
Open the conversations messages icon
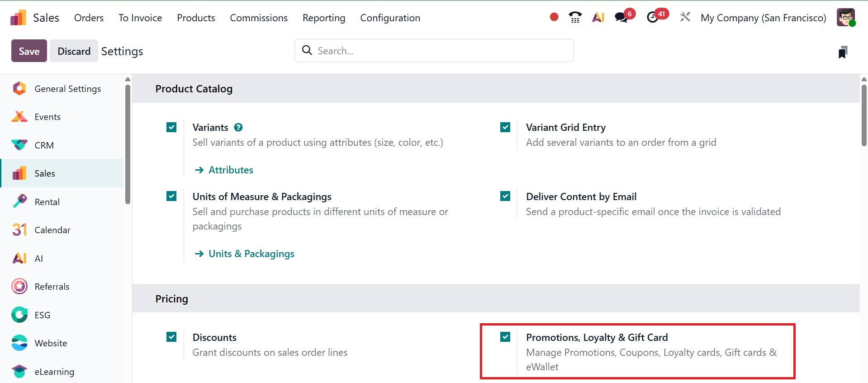point(621,17)
